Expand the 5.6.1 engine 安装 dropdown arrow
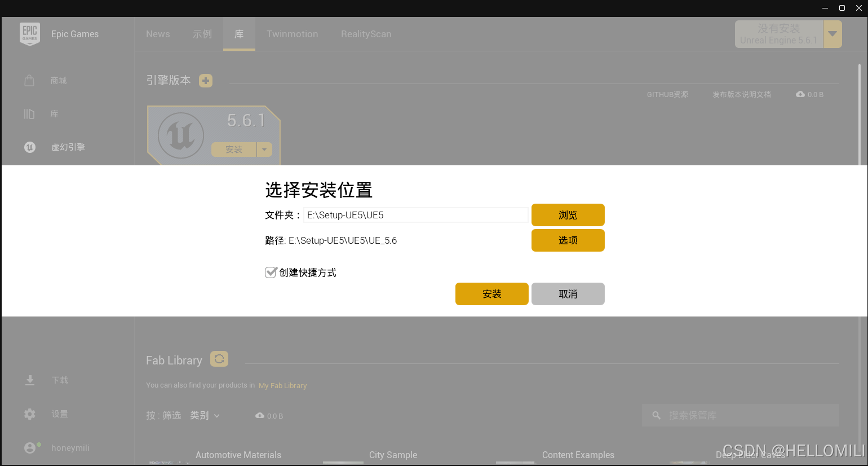Image resolution: width=868 pixels, height=466 pixels. point(264,150)
